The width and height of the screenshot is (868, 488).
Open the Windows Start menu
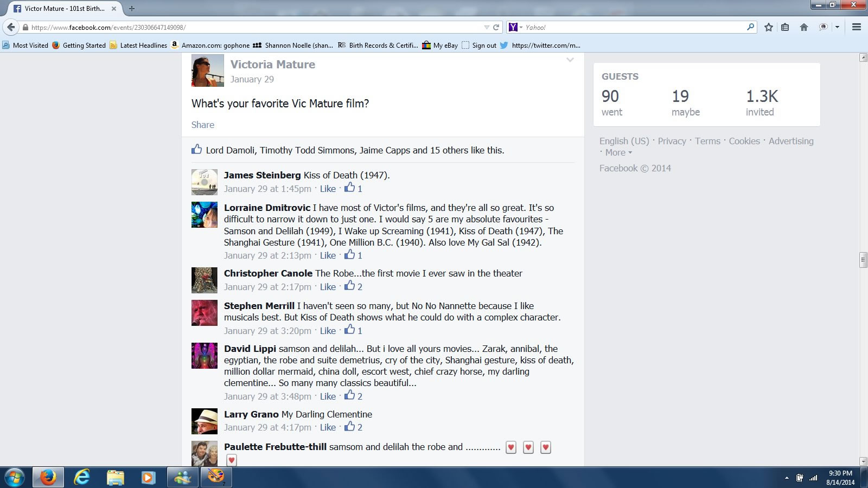click(x=15, y=477)
